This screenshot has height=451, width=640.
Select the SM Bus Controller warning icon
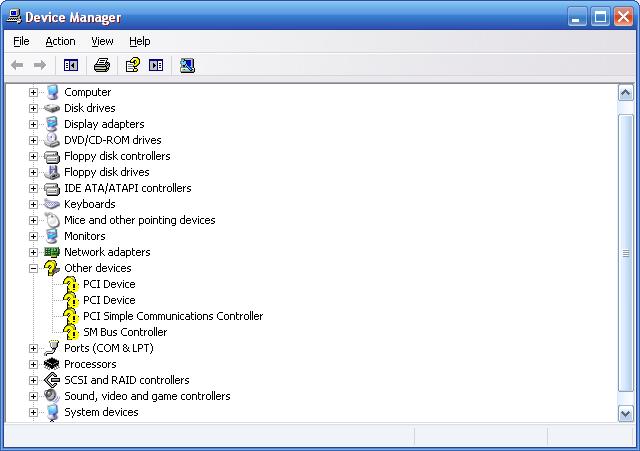click(71, 332)
